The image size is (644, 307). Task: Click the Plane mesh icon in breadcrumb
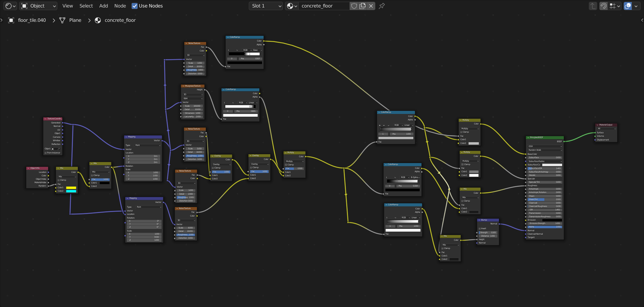tap(62, 20)
